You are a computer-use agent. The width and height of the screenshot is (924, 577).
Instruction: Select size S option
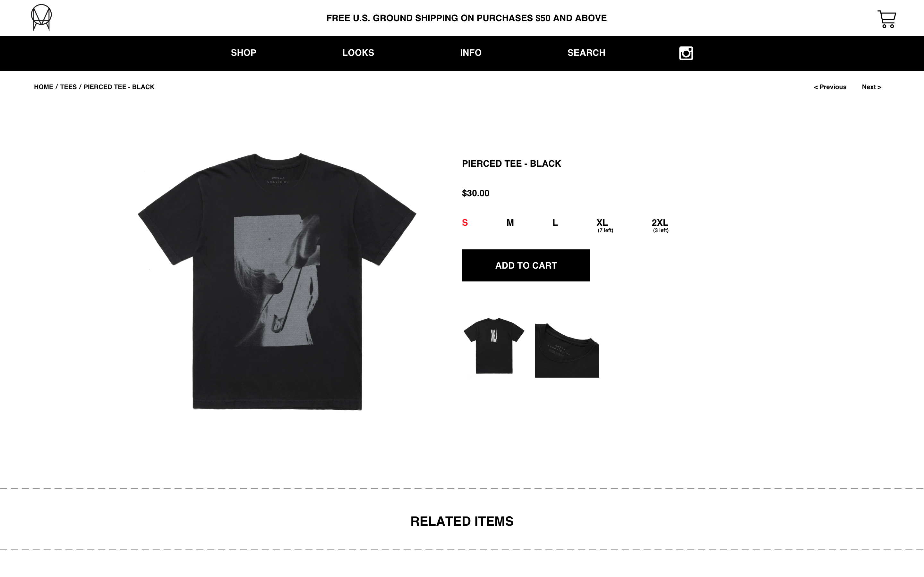pyautogui.click(x=465, y=222)
